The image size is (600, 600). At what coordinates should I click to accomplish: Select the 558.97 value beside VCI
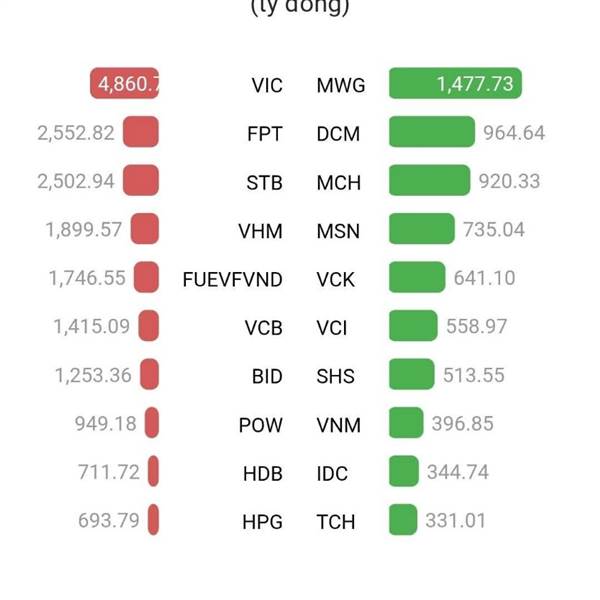point(477,326)
